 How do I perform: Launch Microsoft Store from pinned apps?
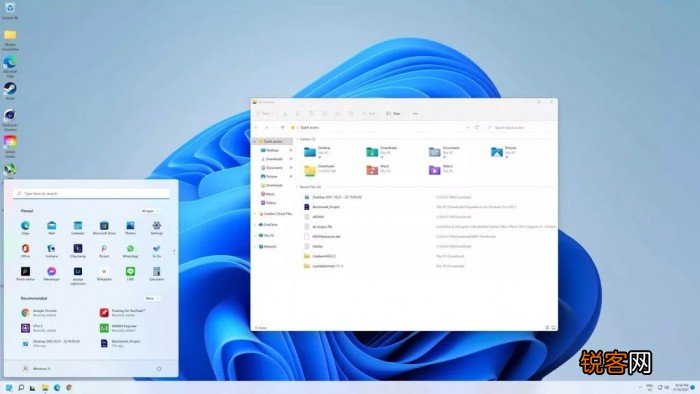click(104, 227)
